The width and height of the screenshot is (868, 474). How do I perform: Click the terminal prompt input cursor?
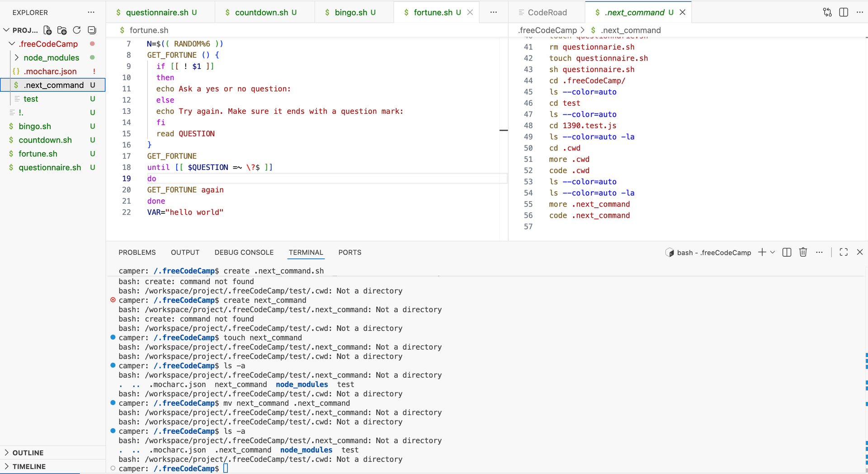226,469
